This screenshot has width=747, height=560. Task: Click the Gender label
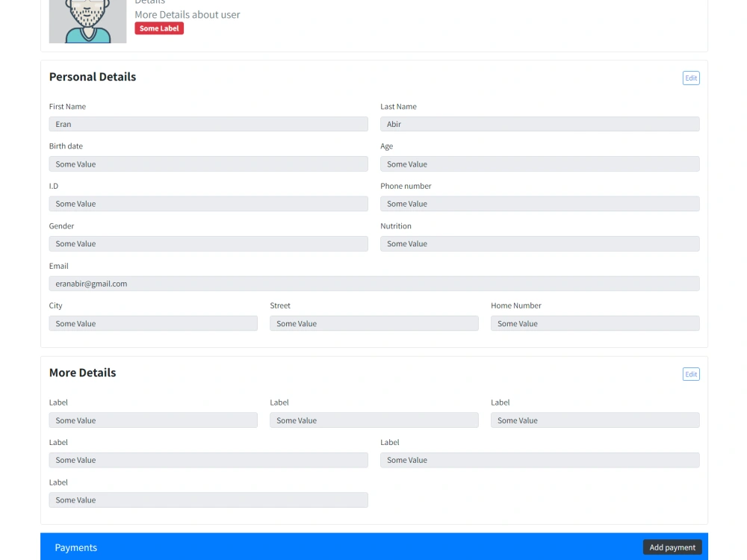pos(61,226)
